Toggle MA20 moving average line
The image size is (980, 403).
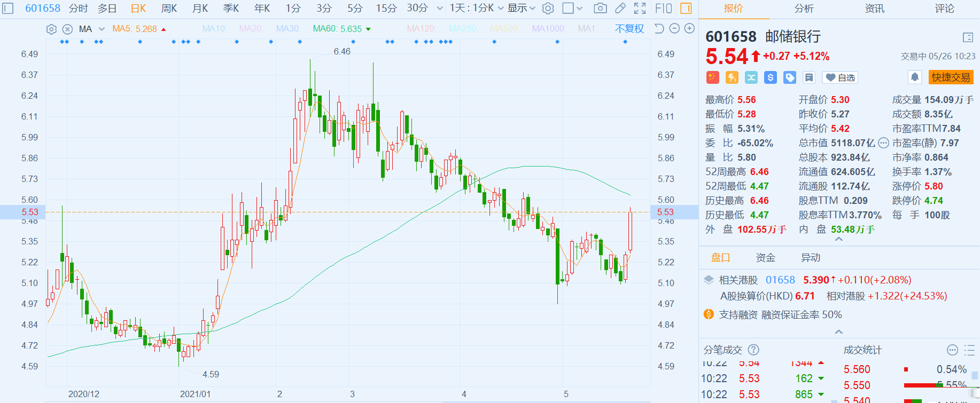pos(251,29)
